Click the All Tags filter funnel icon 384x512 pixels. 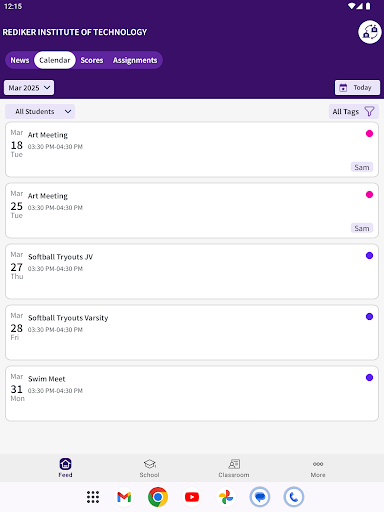369,112
